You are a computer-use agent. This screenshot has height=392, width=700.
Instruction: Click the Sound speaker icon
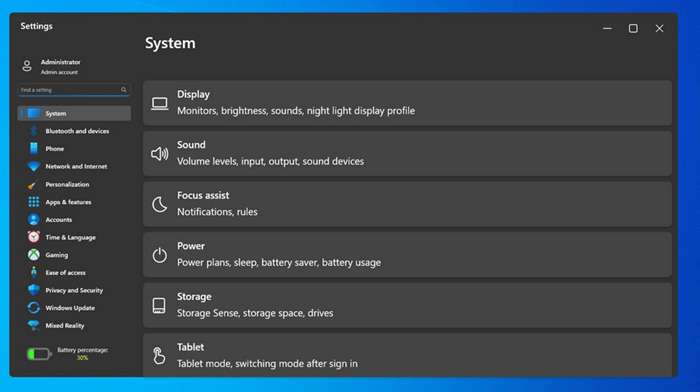[x=159, y=154]
